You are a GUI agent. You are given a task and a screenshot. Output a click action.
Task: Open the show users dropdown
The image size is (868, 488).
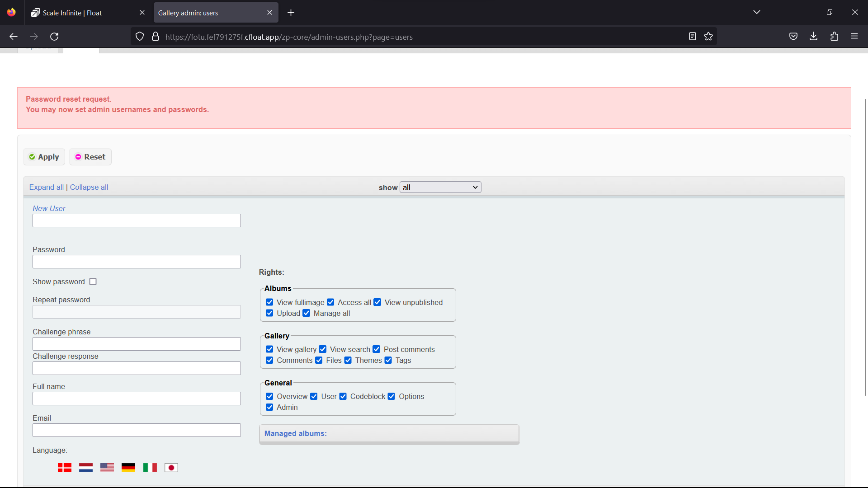(440, 188)
